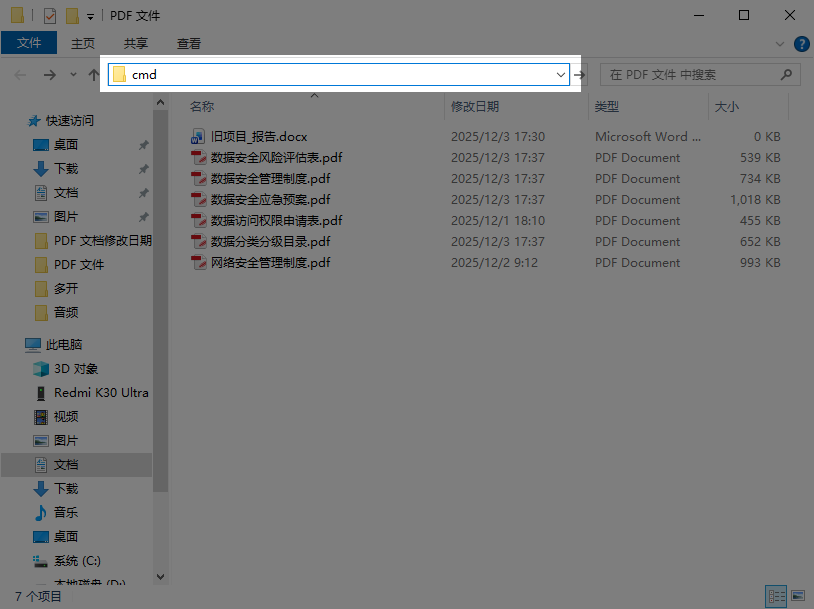Switch to large icons view in status bar

(x=797, y=596)
